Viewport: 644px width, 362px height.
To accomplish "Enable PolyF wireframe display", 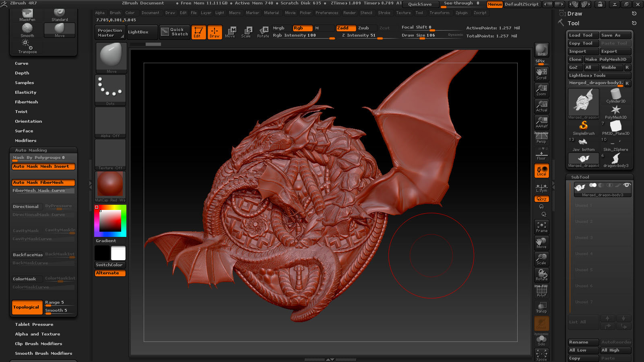I will [x=541, y=291].
